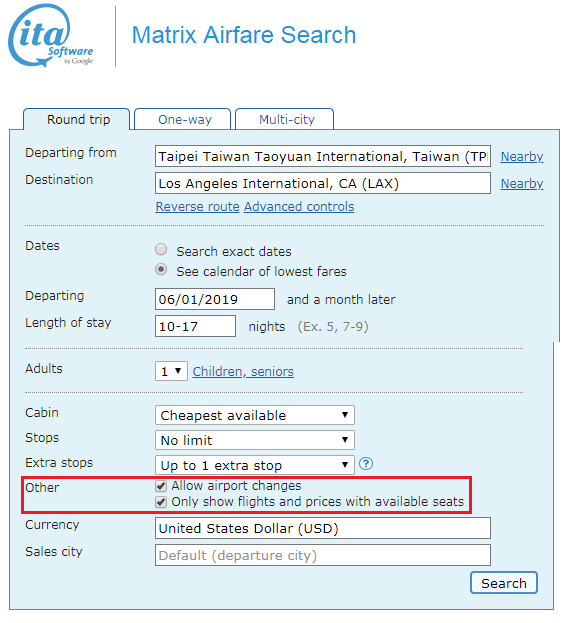
Task: Click the Matrix Airfare Search title
Action: click(x=244, y=35)
